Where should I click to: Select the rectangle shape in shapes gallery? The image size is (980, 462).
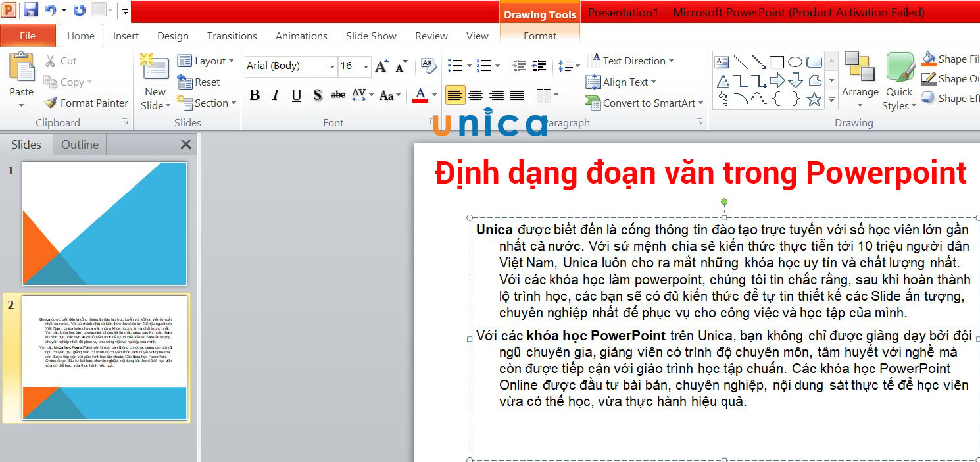tap(777, 63)
